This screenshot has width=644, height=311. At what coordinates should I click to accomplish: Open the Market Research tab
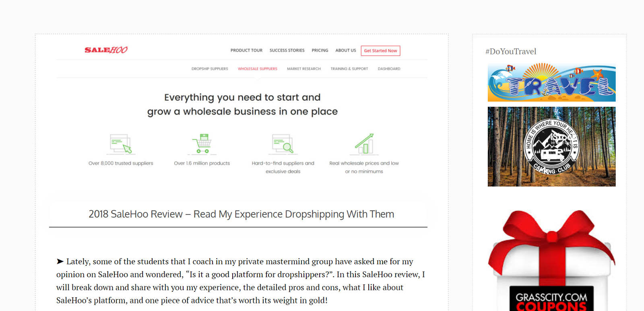point(304,69)
